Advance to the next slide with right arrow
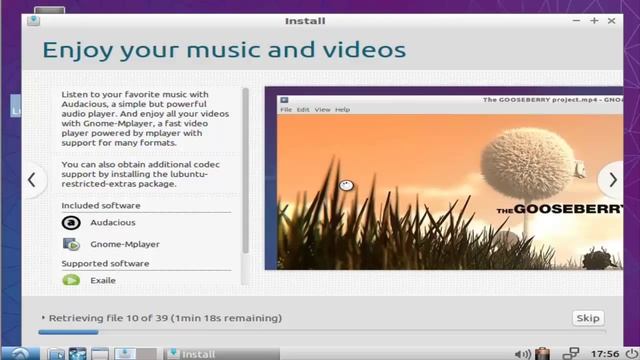 tap(612, 180)
